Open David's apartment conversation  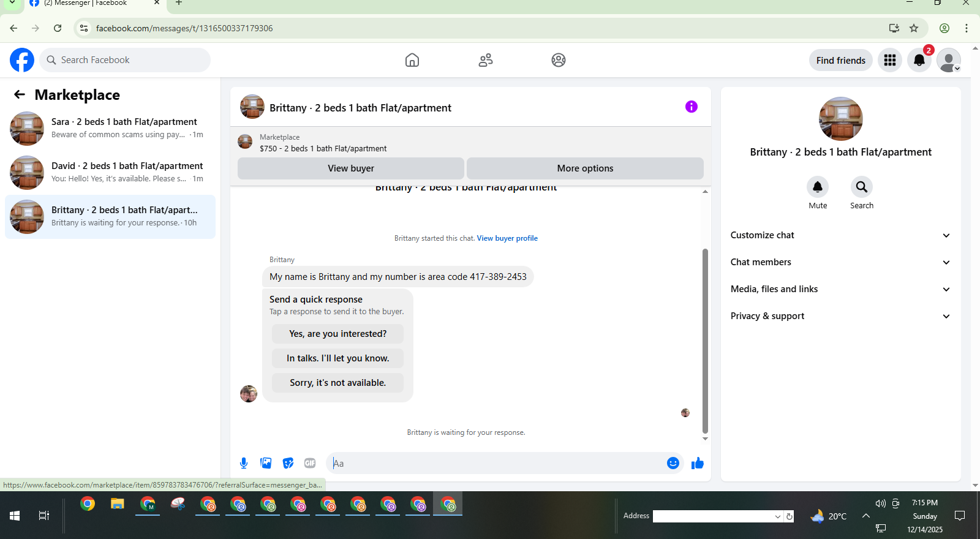110,173
